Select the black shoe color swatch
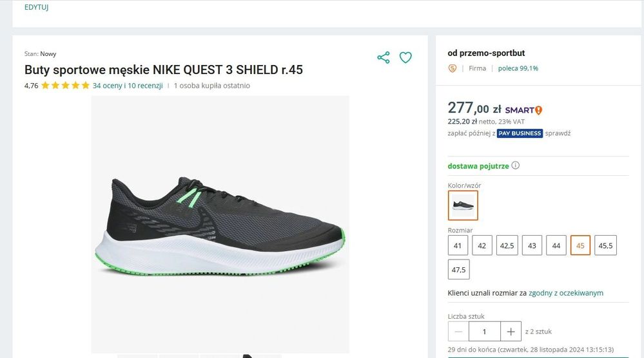Viewport: 644px width, 358px height. (x=463, y=205)
